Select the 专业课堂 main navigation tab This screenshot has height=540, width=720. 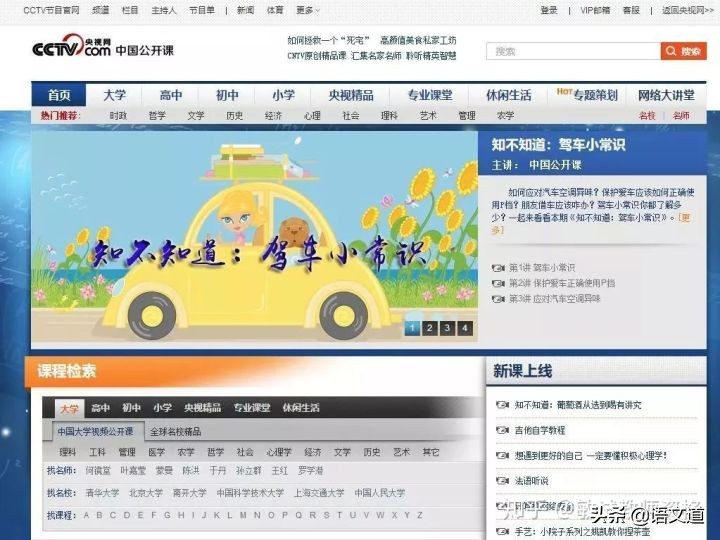coord(430,95)
